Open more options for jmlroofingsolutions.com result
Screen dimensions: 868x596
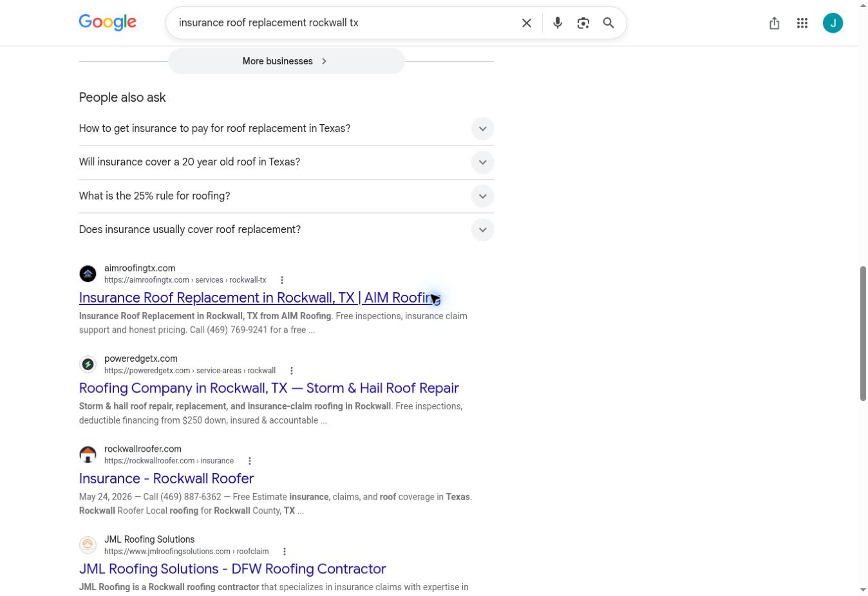click(x=285, y=552)
